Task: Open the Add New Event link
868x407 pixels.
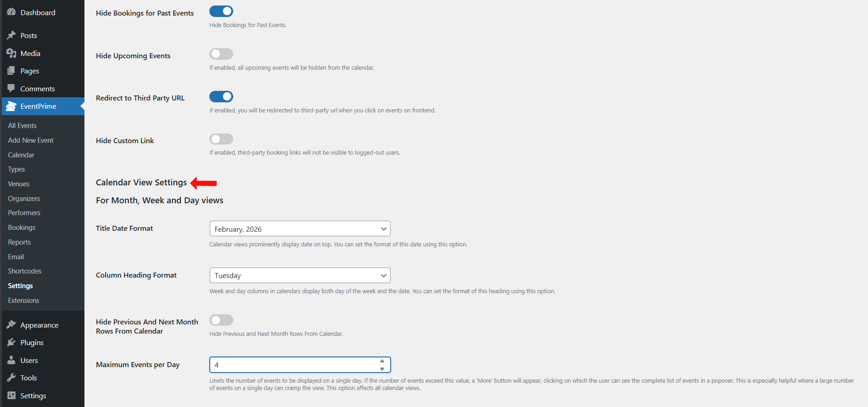Action: coord(31,140)
